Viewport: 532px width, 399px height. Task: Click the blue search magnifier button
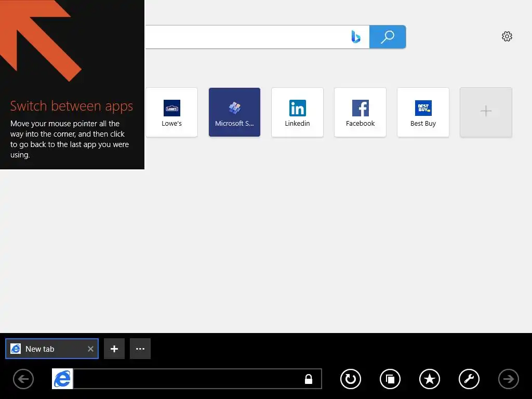[388, 37]
